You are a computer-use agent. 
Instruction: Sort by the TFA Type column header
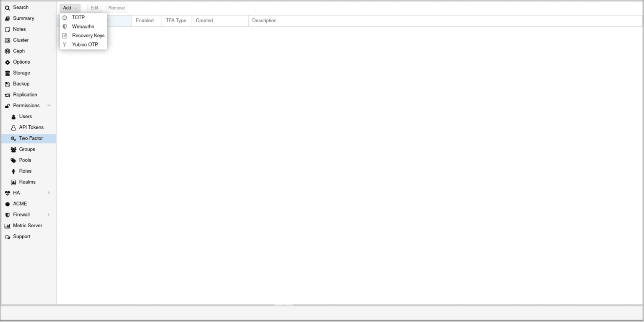(x=177, y=21)
